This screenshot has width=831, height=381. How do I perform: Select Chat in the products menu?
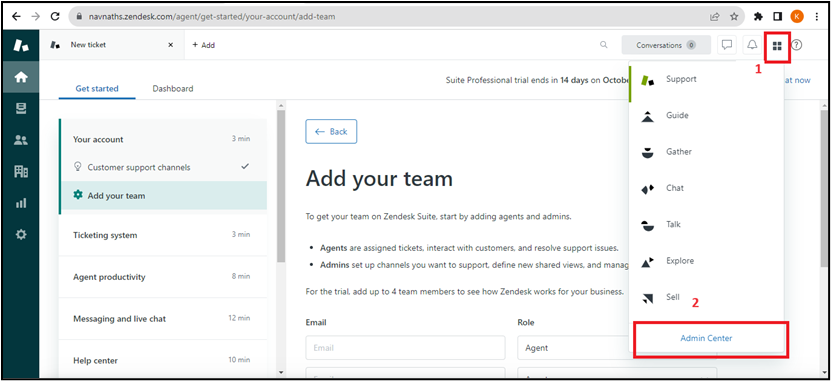(x=705, y=188)
